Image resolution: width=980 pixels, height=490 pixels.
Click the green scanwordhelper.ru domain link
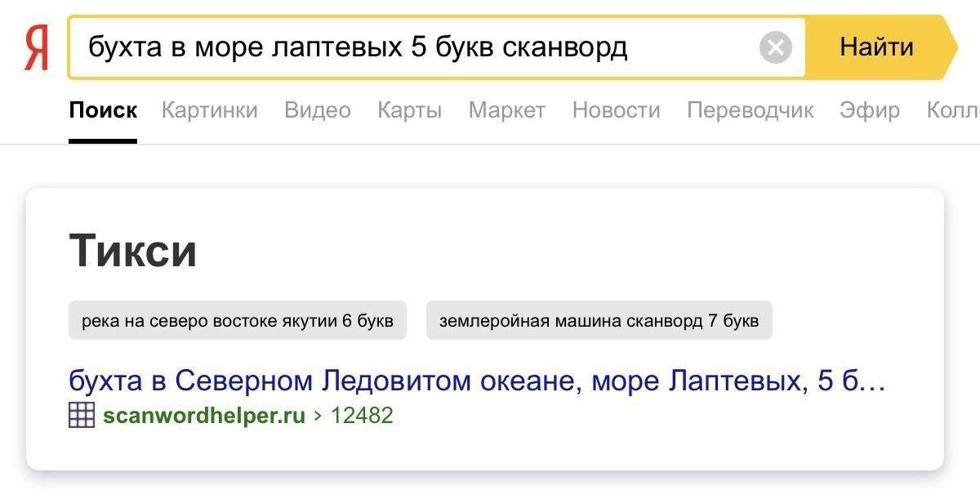click(204, 416)
